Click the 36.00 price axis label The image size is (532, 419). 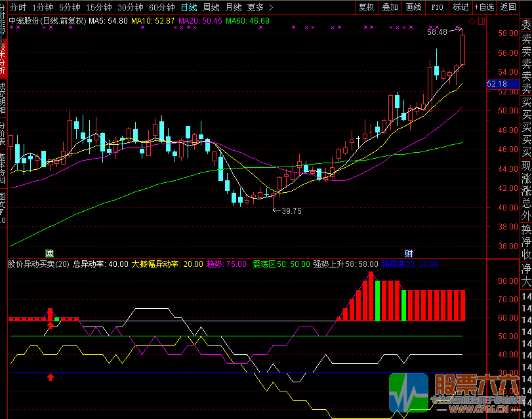tap(508, 247)
